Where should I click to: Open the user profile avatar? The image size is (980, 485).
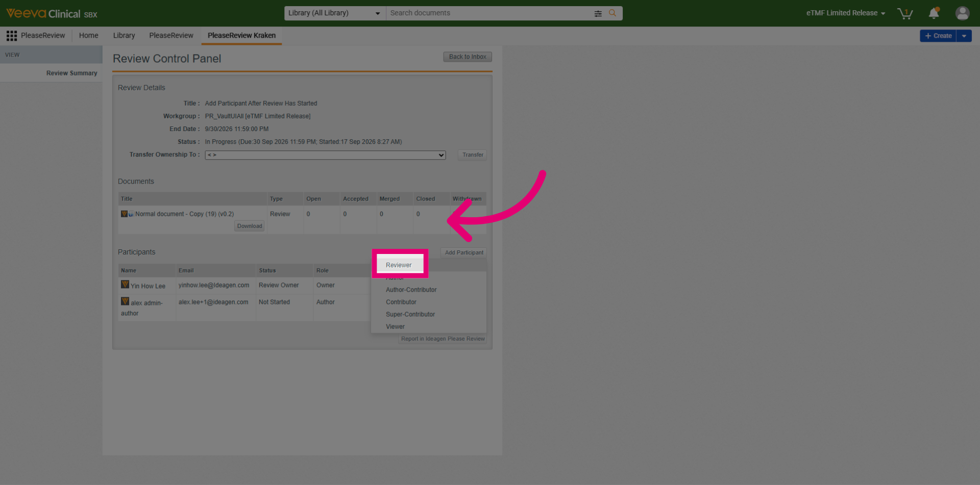pos(962,13)
